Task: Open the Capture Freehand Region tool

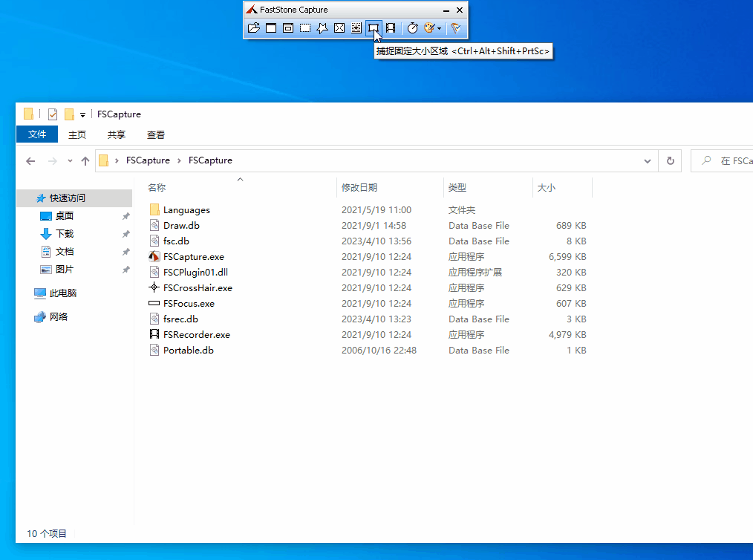Action: 321,28
